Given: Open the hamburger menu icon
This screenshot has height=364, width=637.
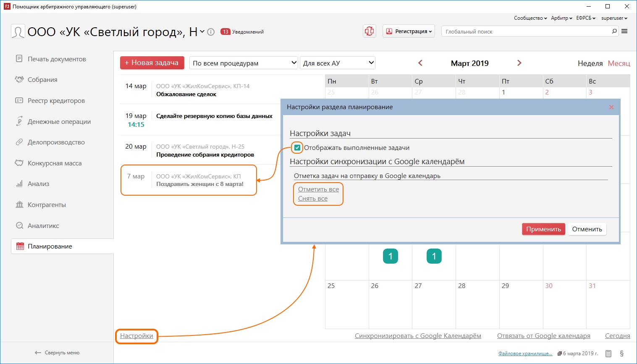Looking at the screenshot, I should pos(624,31).
